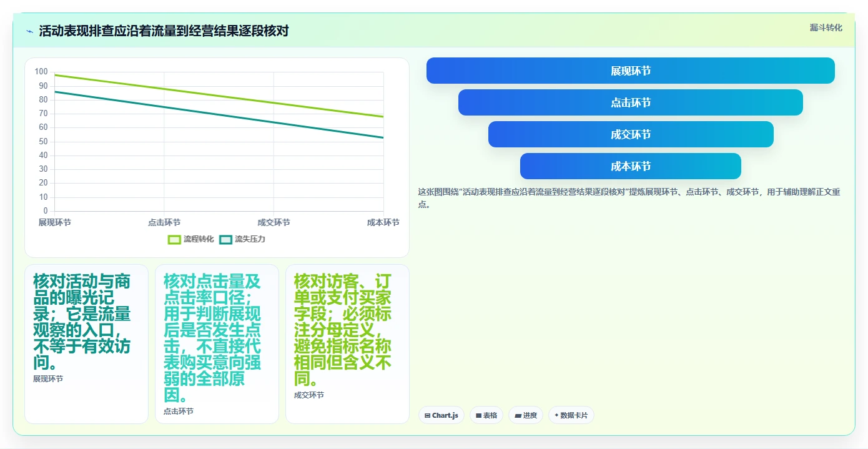Viewport: 868px width, 449px height.
Task: Click the page title 活动表现排查应沿着流量到经营结果逐段核对
Action: [x=164, y=31]
